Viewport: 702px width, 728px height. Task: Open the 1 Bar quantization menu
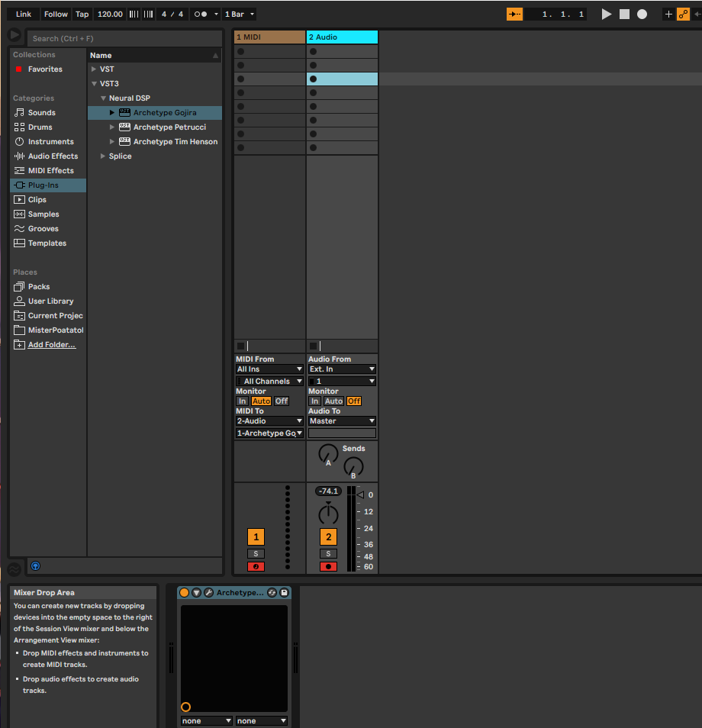click(x=240, y=14)
